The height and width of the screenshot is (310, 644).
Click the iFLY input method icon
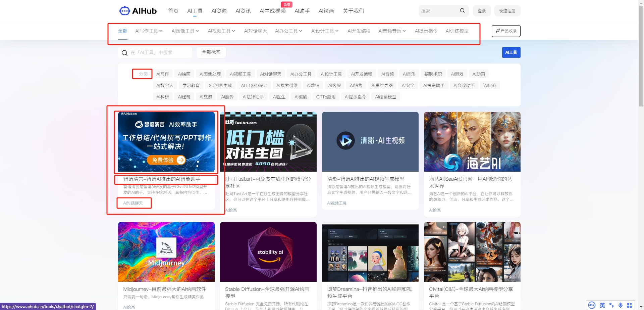click(592, 305)
